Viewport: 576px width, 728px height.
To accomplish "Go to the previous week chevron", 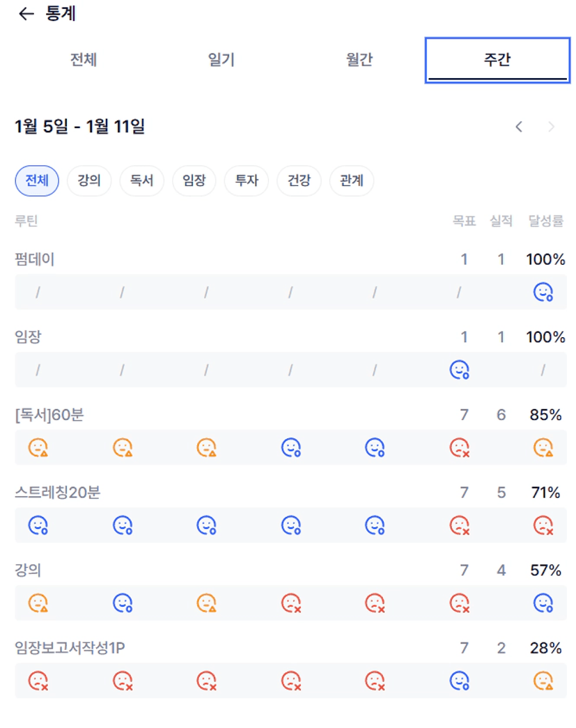I will point(519,127).
